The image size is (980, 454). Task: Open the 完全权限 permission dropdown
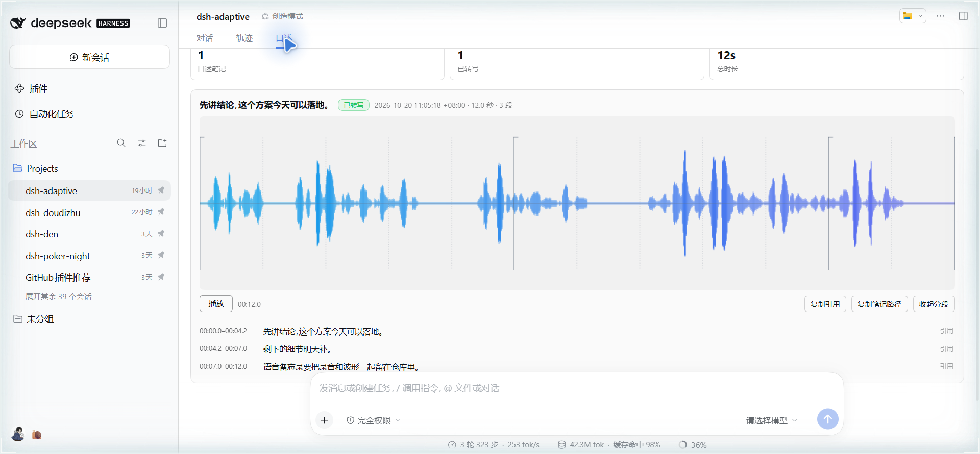pyautogui.click(x=374, y=420)
